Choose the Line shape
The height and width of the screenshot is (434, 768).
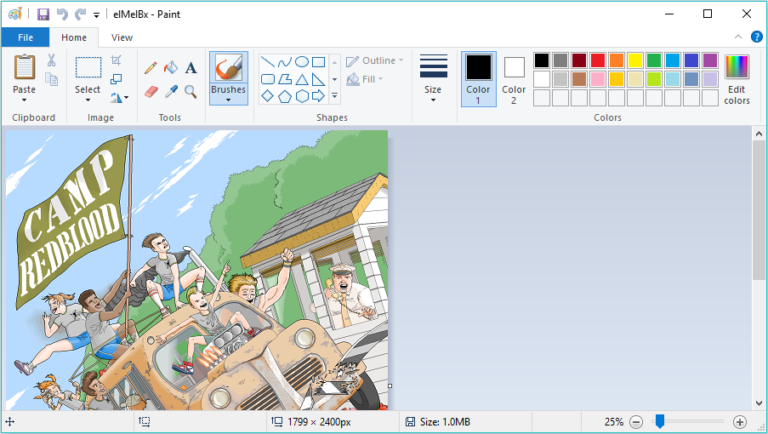(x=267, y=62)
